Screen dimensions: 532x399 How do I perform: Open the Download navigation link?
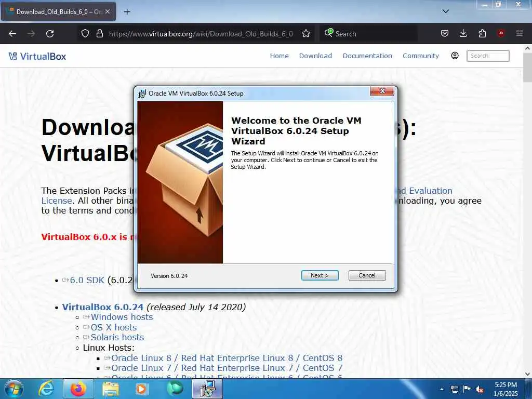315,56
